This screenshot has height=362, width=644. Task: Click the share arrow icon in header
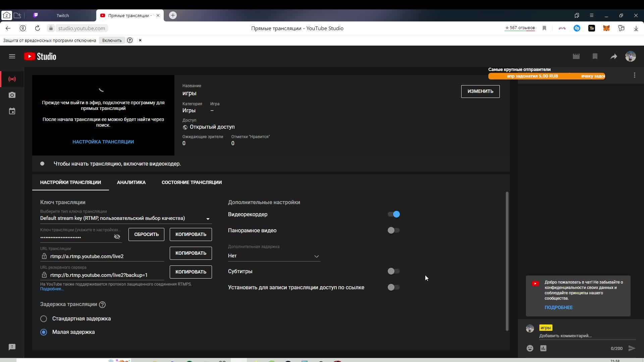(613, 57)
